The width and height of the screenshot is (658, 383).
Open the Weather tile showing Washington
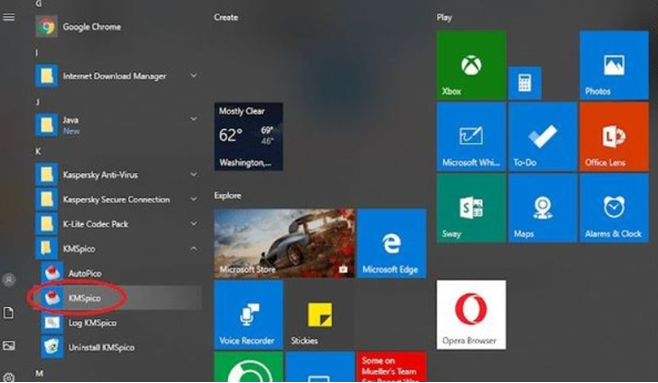coord(248,137)
